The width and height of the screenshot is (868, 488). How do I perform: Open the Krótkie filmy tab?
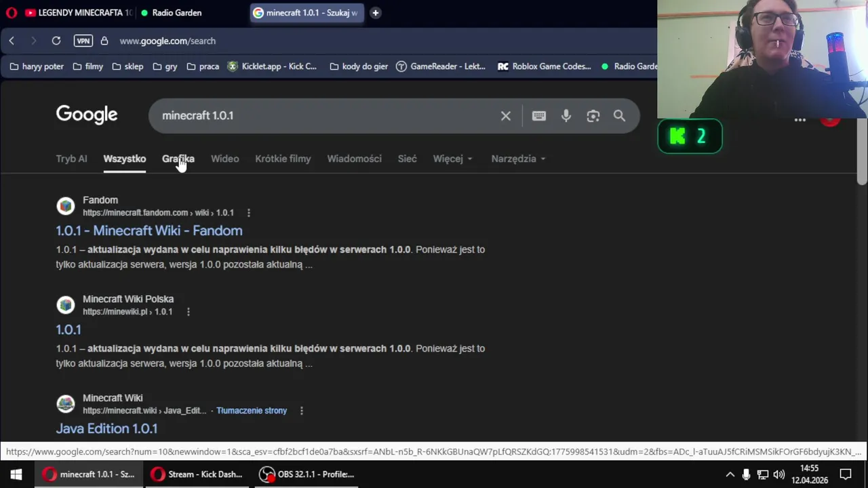283,159
